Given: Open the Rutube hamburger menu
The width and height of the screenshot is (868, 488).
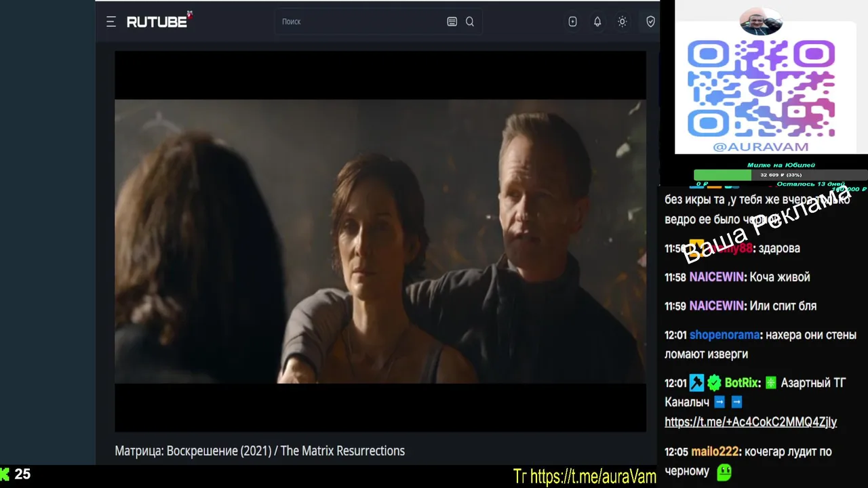Looking at the screenshot, I should pyautogui.click(x=111, y=22).
